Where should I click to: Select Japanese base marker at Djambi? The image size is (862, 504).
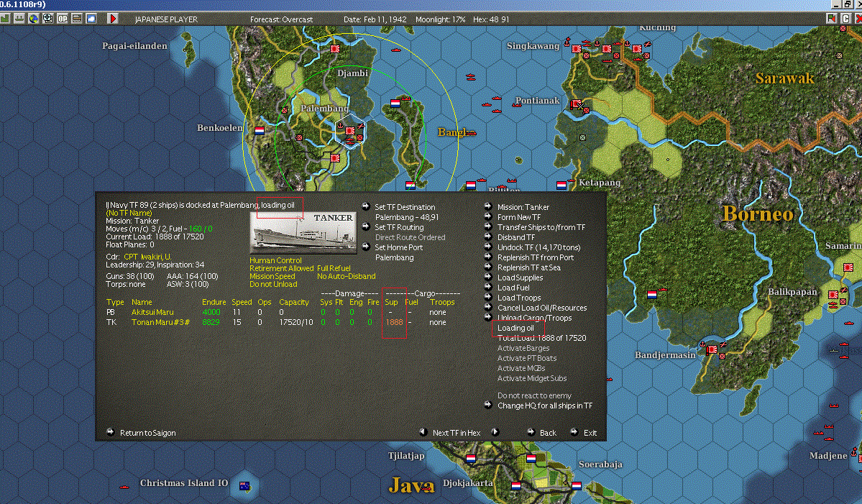point(335,48)
